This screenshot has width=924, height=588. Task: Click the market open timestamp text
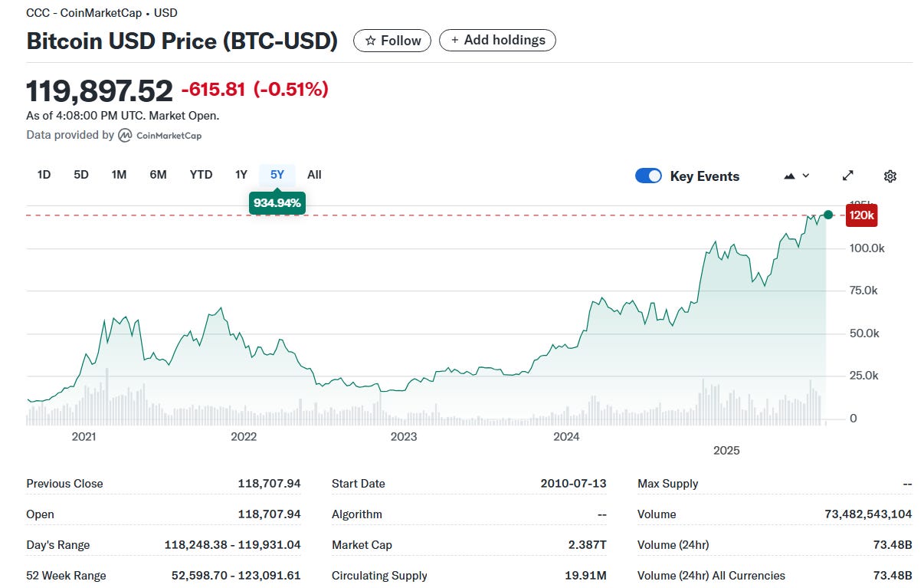point(123,116)
